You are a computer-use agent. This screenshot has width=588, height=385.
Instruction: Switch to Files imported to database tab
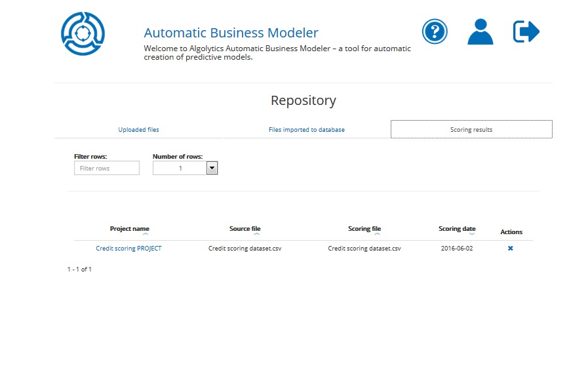pos(307,129)
